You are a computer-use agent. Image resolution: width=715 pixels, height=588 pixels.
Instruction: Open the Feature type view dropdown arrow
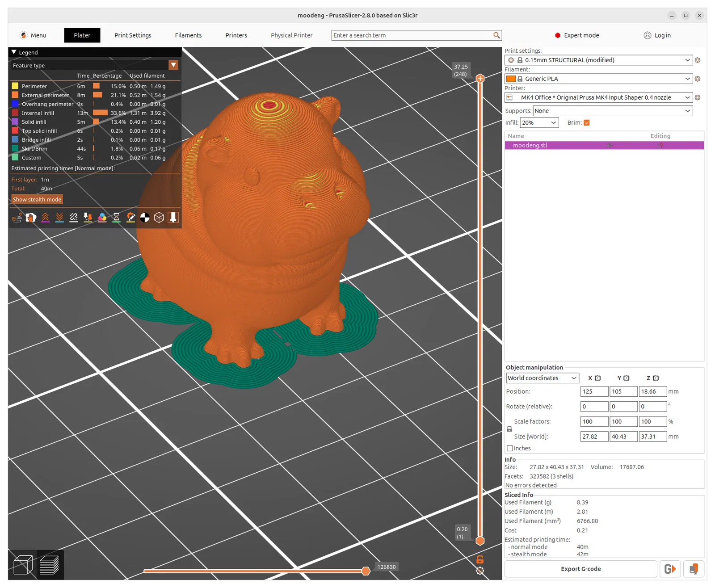click(x=173, y=65)
